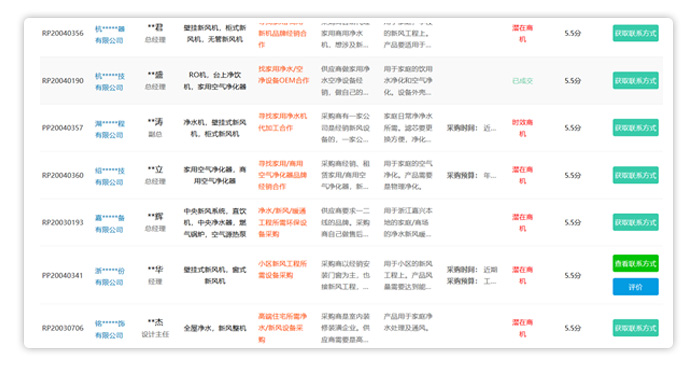Click 采购时间 近期 detail in row PP20040341
Image resolution: width=697 pixels, height=373 pixels.
pyautogui.click(x=472, y=269)
